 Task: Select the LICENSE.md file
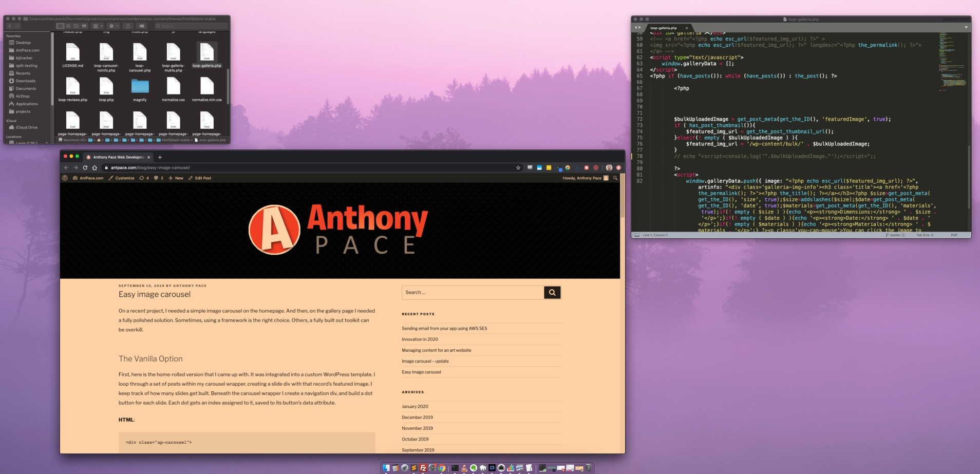click(x=72, y=55)
